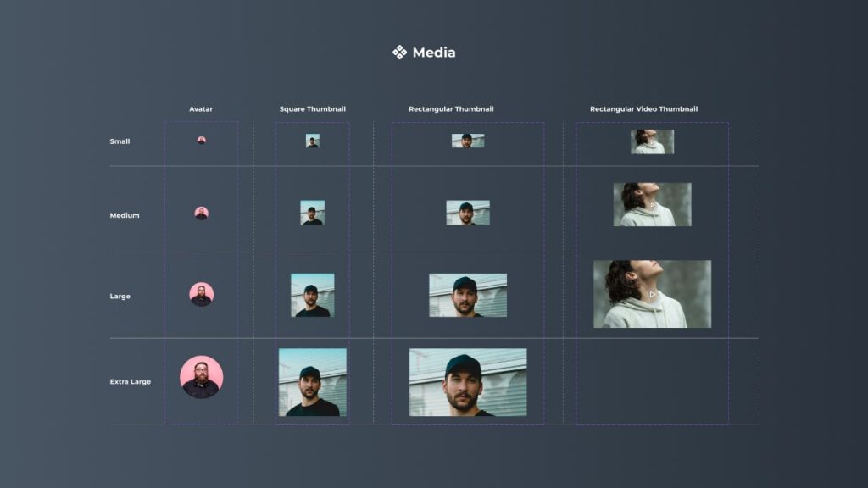The height and width of the screenshot is (488, 868).
Task: Click the Avatar column header
Action: [x=202, y=108]
